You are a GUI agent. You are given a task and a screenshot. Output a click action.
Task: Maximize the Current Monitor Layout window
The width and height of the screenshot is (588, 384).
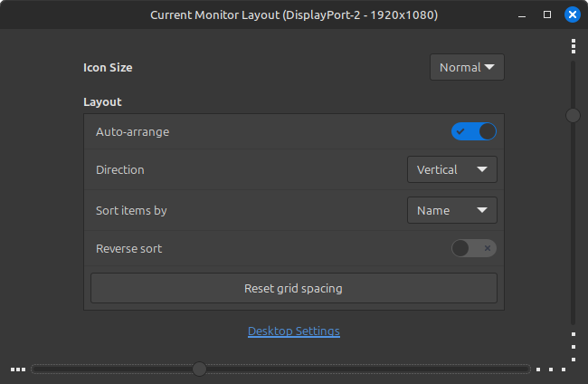click(x=547, y=14)
